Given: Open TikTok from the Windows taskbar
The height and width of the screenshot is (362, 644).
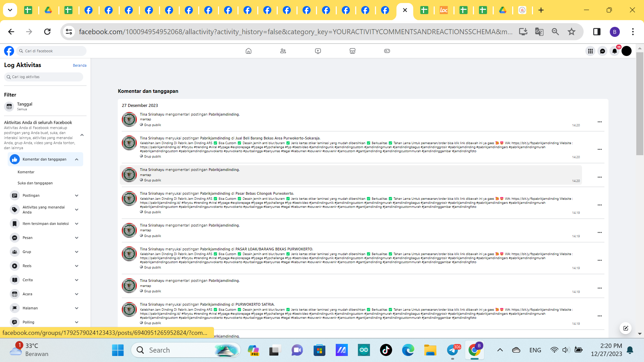Looking at the screenshot, I should pos(386,350).
